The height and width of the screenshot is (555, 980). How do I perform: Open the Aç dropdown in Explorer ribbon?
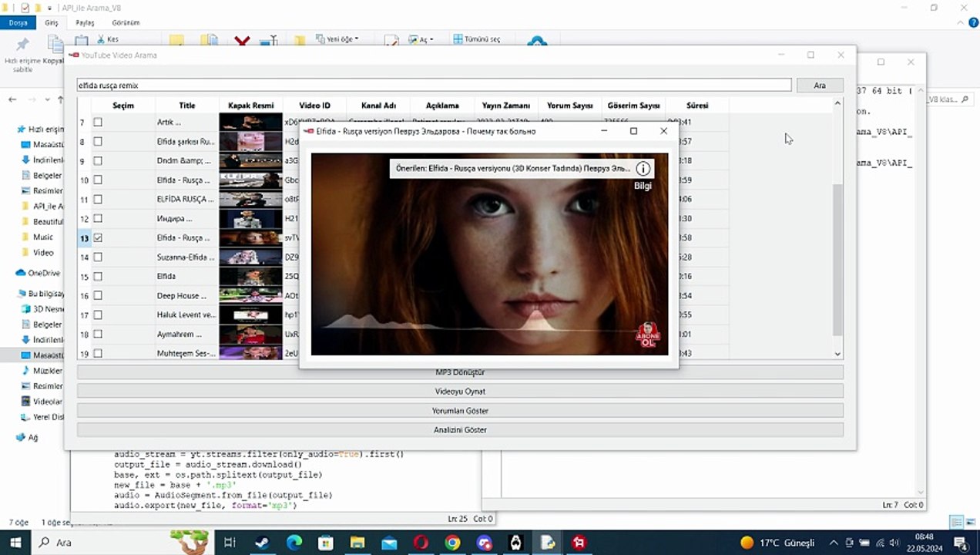(422, 39)
